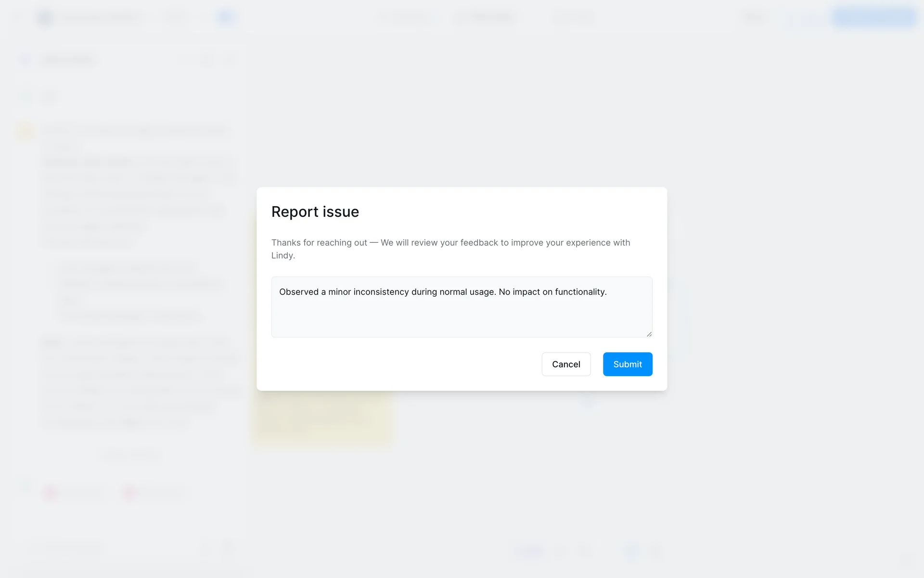The height and width of the screenshot is (578, 924).
Task: Click the "Thanks for reaching out" message text
Action: click(319, 243)
